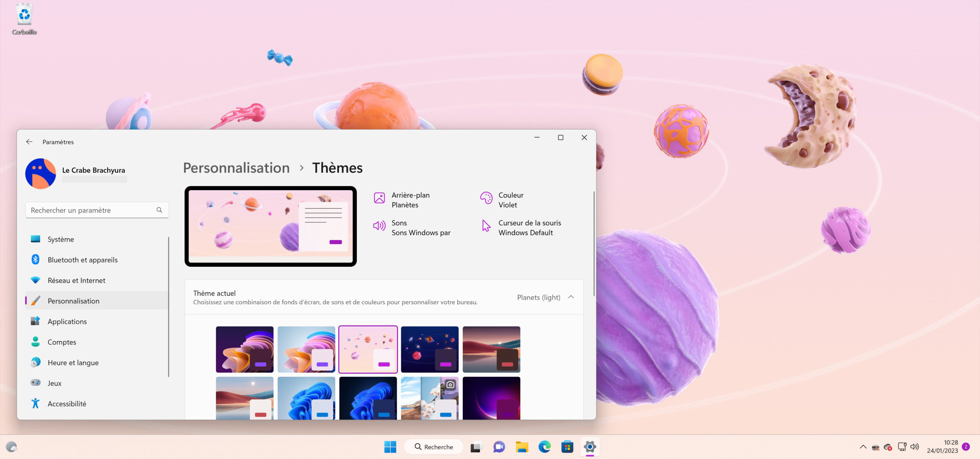The width and height of the screenshot is (980, 459).
Task: Open Curseur de la souris setting
Action: pyautogui.click(x=521, y=228)
